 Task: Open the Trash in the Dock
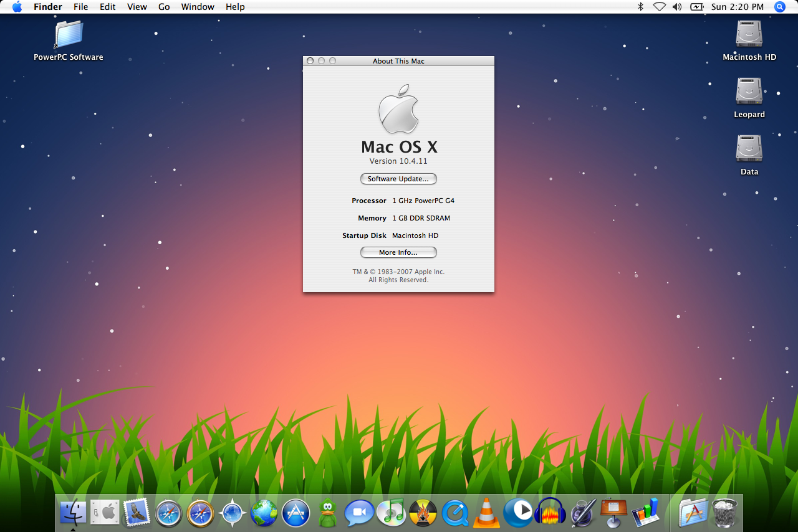(724, 513)
